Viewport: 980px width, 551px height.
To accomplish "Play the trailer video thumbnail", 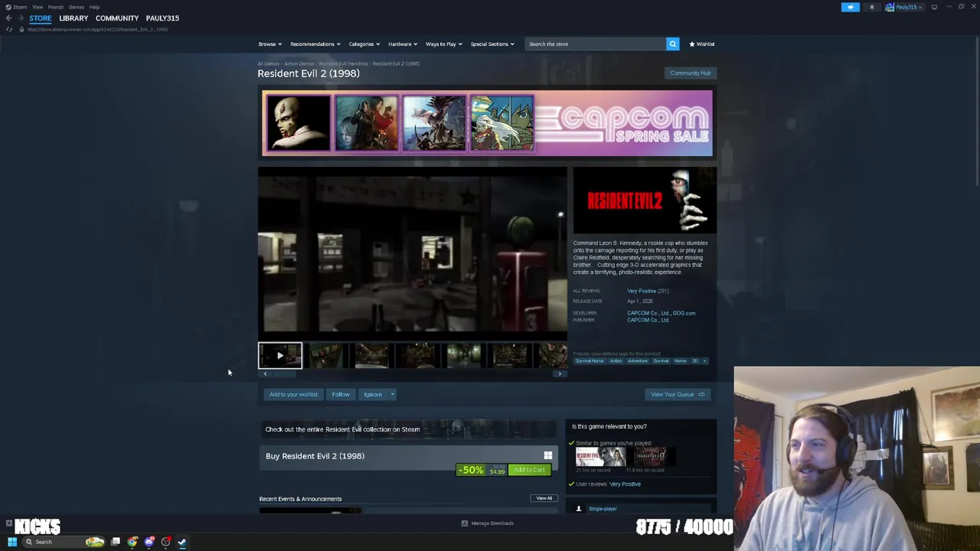I will coord(280,356).
